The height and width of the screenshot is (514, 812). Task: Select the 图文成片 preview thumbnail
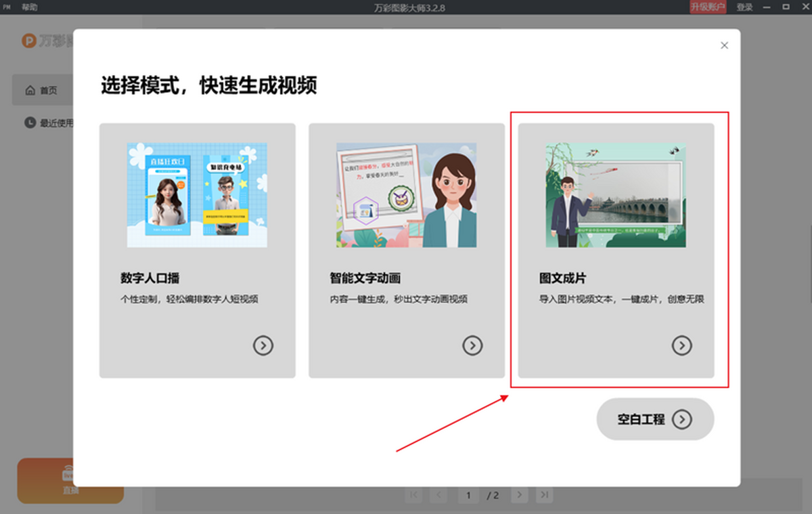pos(616,195)
